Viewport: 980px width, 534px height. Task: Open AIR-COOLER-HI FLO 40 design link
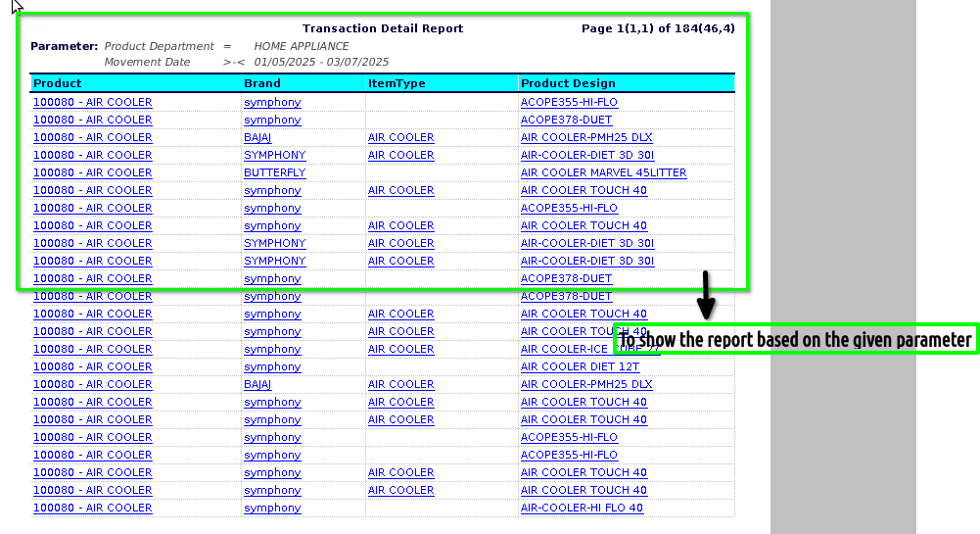(x=582, y=508)
